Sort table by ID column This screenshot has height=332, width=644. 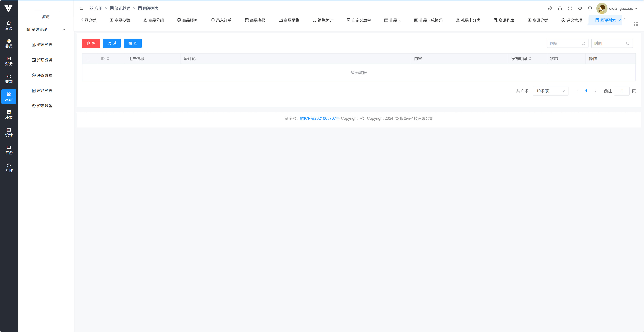click(108, 59)
